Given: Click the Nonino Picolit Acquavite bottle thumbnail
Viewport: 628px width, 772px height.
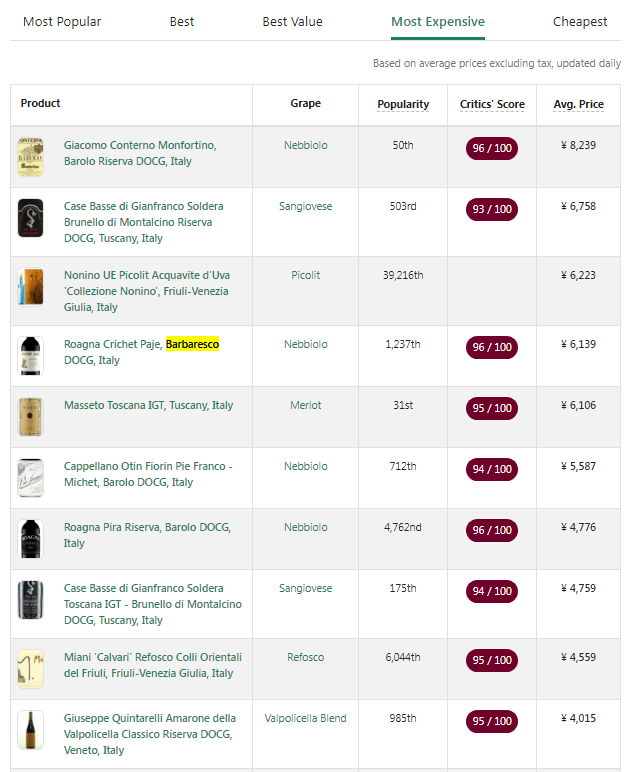Looking at the screenshot, I should [30, 287].
